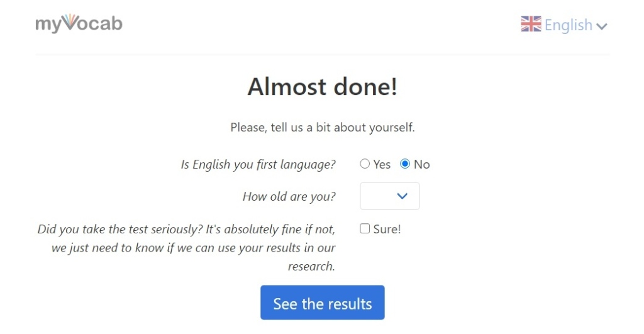Click the 'Did you take the test seriously' text

pos(186,230)
